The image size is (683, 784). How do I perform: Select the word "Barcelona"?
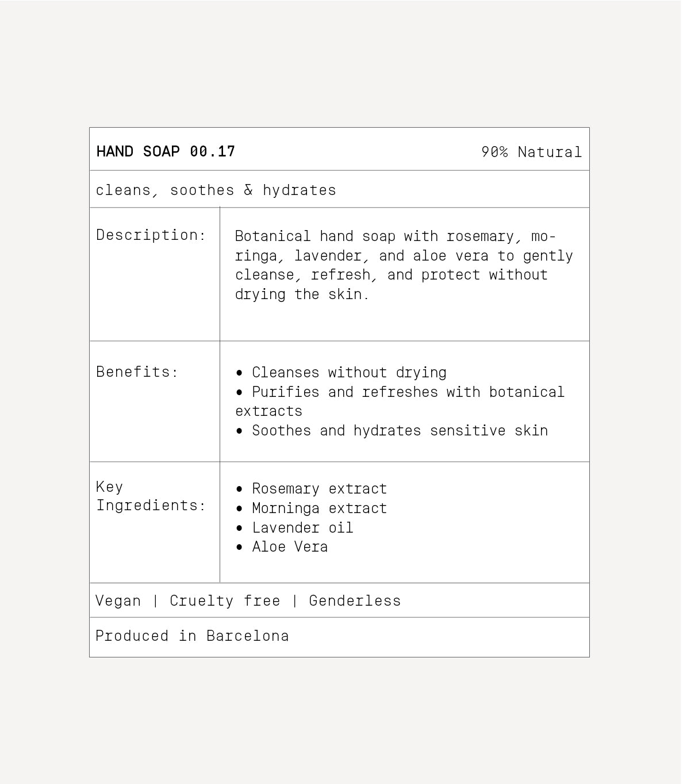[x=247, y=636]
